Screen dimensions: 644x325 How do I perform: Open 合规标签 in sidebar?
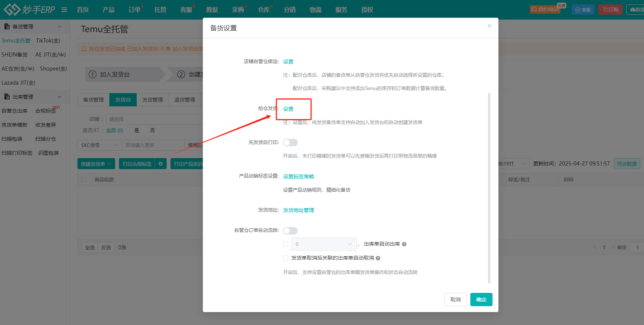[x=46, y=111]
